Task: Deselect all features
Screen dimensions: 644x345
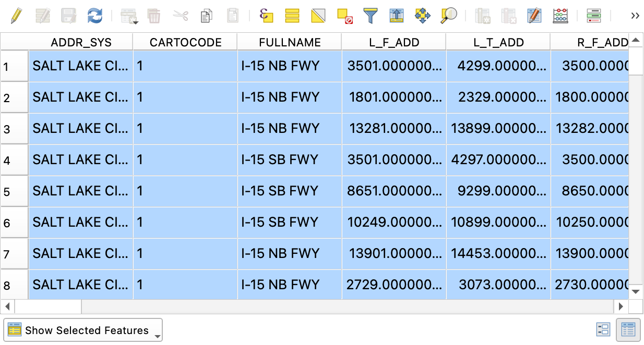Action: (x=345, y=16)
